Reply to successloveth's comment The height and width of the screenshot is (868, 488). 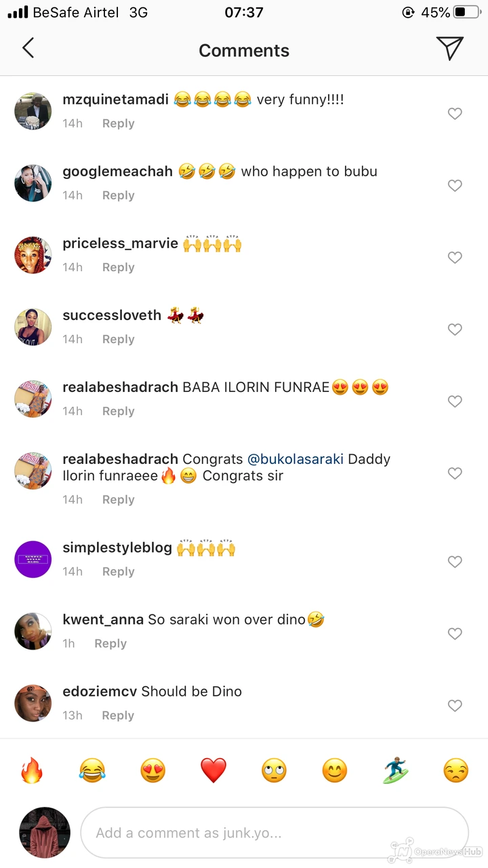(118, 339)
